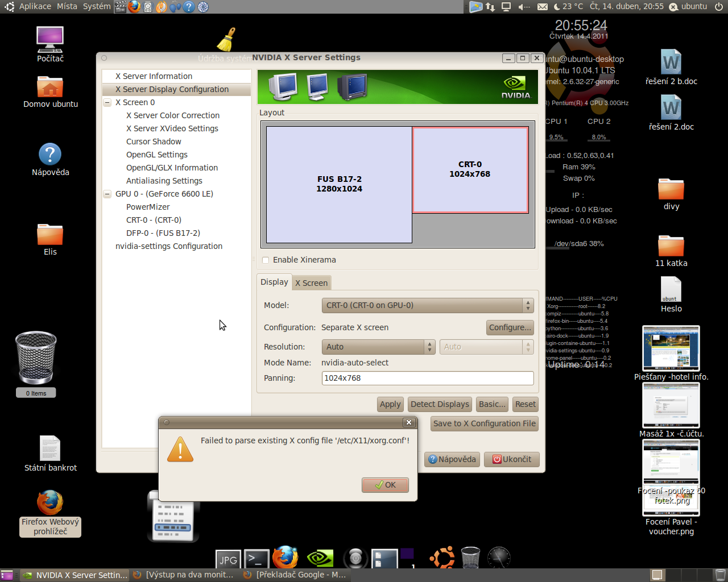Click the speaker launcher icon in top panel

coord(148,7)
